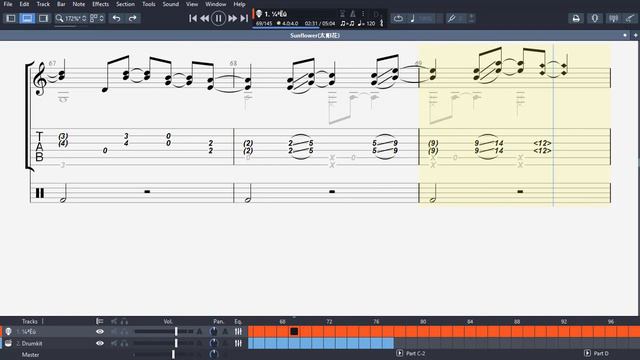Viewport: 640px width, 360px height.
Task: Mute track 1
Action: click(x=114, y=331)
